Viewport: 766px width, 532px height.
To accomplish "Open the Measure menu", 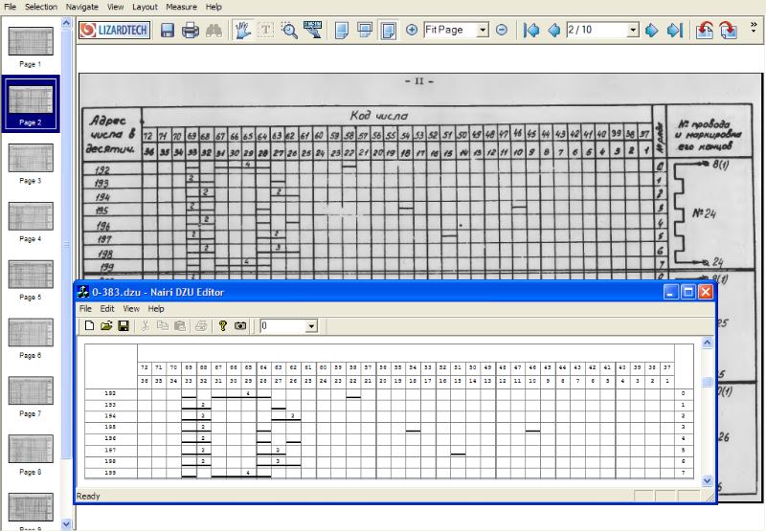I will 181,7.
